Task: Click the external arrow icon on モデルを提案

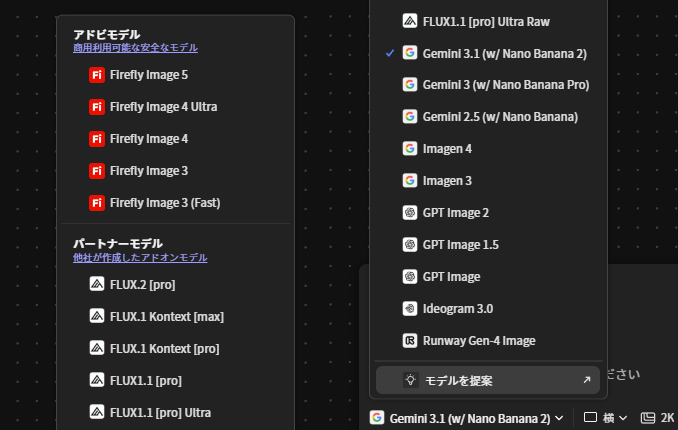Action: [586, 380]
